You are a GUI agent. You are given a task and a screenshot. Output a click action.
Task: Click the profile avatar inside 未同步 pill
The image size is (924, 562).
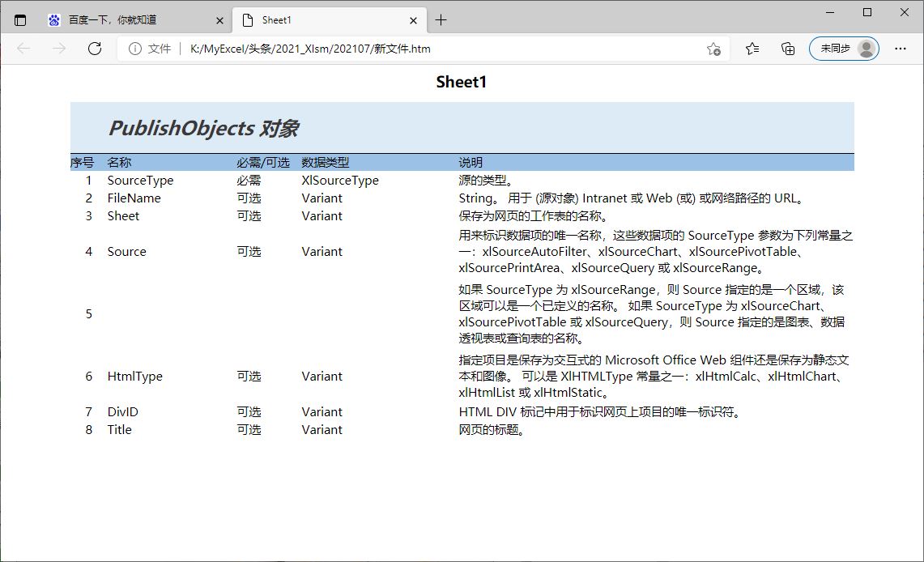pos(865,49)
